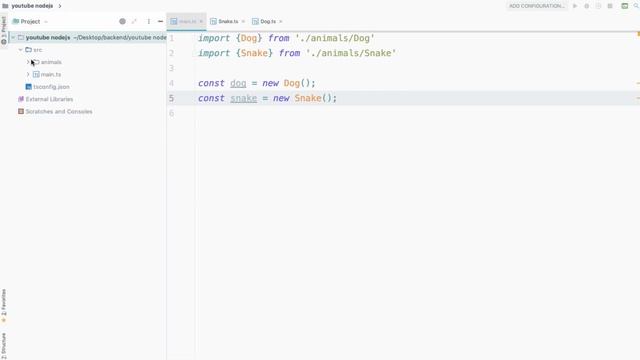
Task: Click the Stop square icon
Action: (610, 6)
